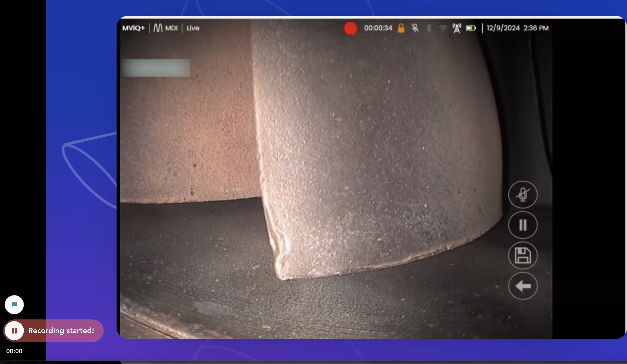Viewport: 627px width, 364px height.
Task: Click the muted microphone icon in status bar
Action: [x=415, y=28]
